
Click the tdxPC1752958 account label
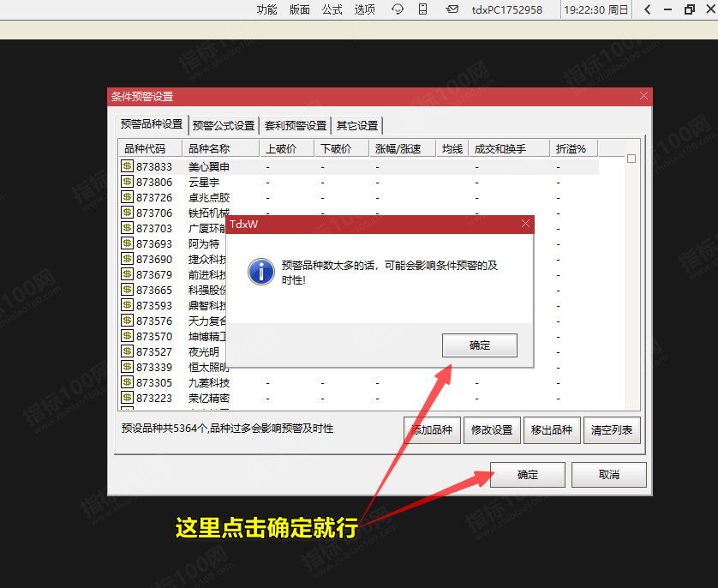click(507, 9)
